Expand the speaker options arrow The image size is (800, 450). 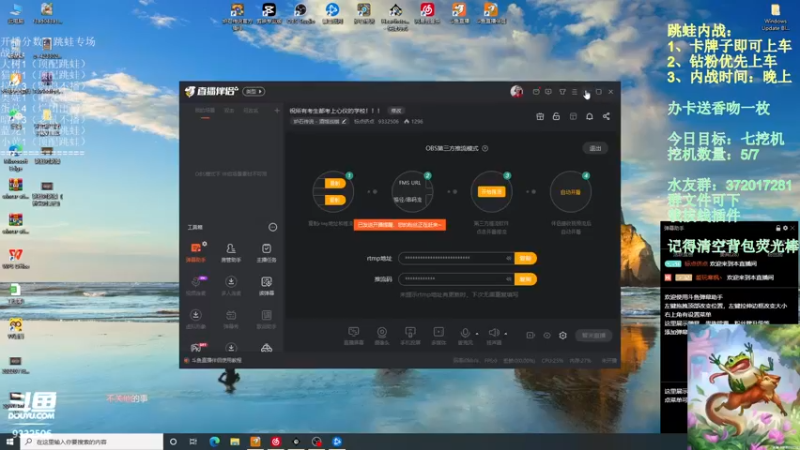click(x=506, y=334)
